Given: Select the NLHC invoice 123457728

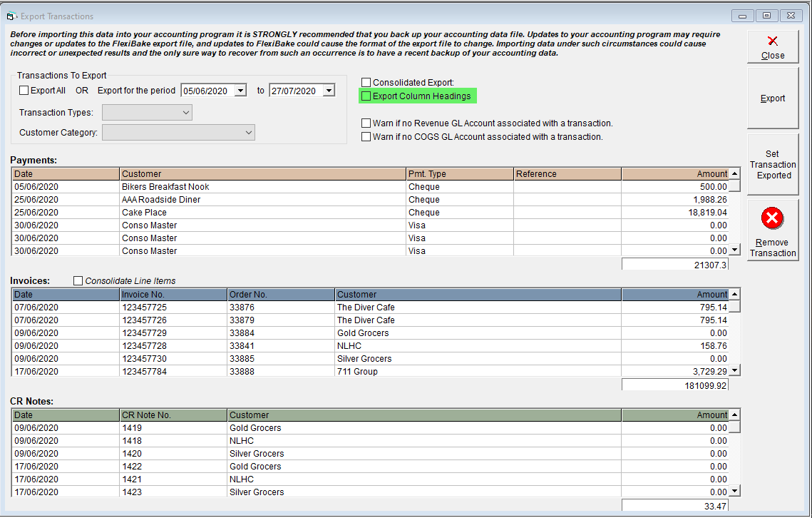Looking at the screenshot, I should 370,346.
